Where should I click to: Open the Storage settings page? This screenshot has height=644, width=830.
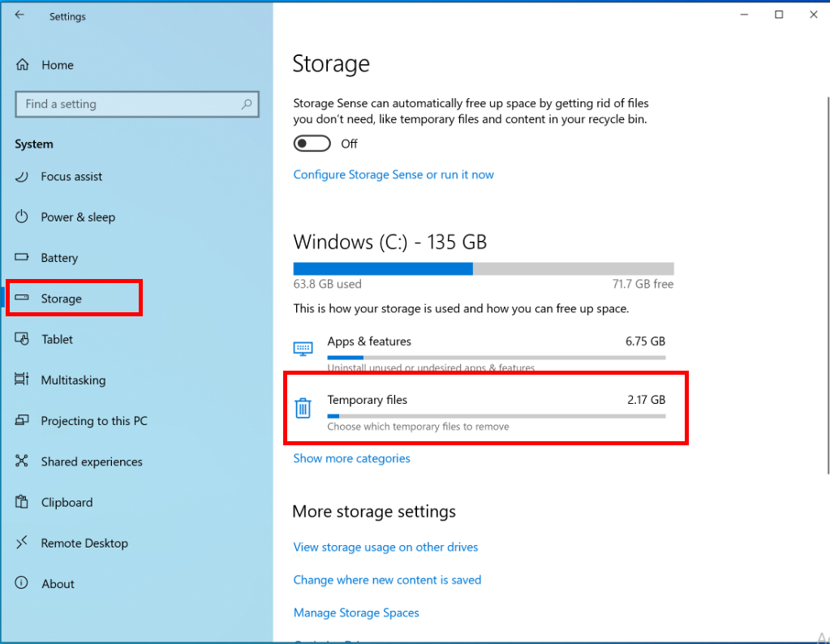(62, 299)
